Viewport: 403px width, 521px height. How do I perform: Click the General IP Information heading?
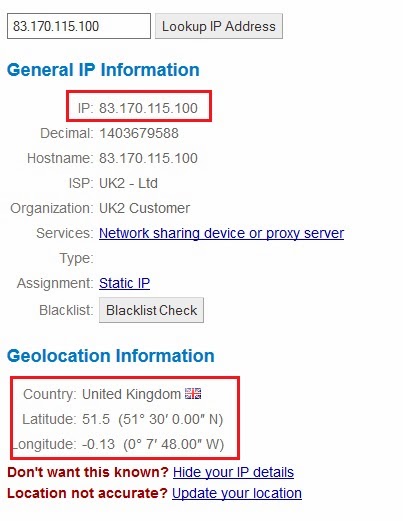click(103, 70)
